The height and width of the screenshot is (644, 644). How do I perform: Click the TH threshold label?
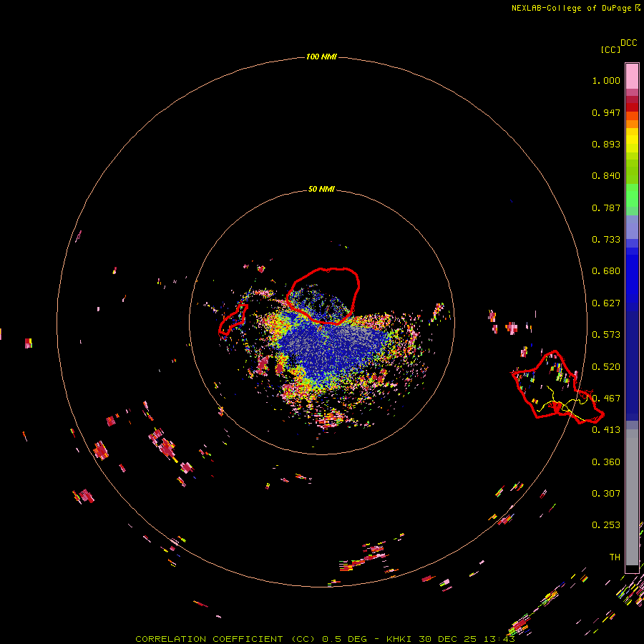click(x=615, y=557)
